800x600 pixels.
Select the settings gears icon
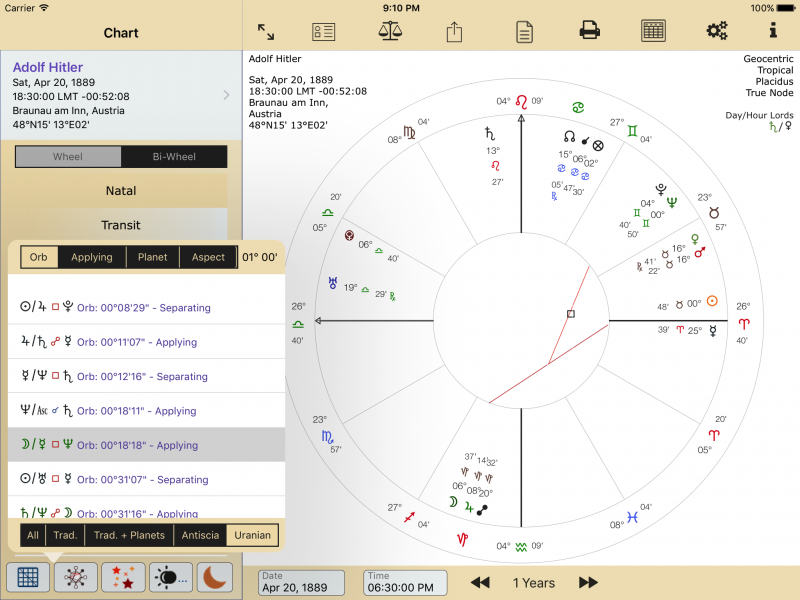pyautogui.click(x=717, y=31)
